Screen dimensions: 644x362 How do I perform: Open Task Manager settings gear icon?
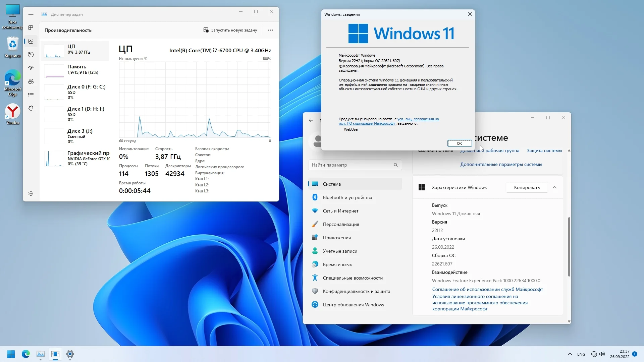31,193
